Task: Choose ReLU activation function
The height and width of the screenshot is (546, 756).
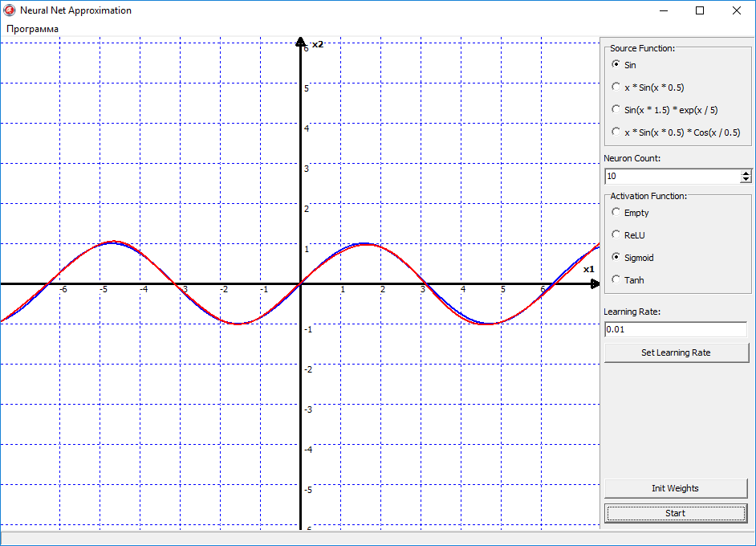Action: click(628, 235)
